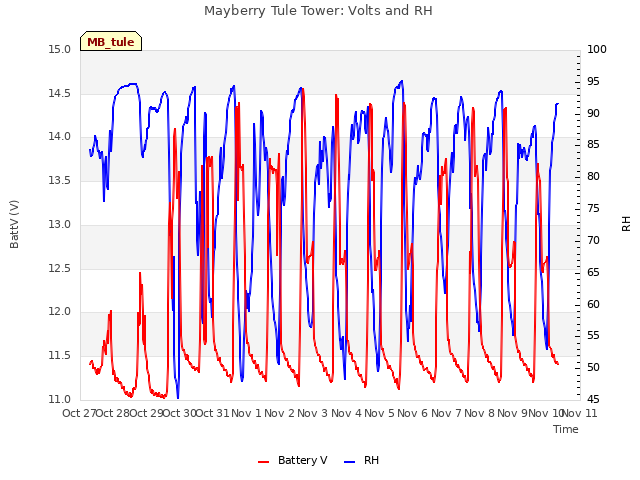Click the 100 right axis tick label
This screenshot has height=480, width=640.
click(x=597, y=50)
